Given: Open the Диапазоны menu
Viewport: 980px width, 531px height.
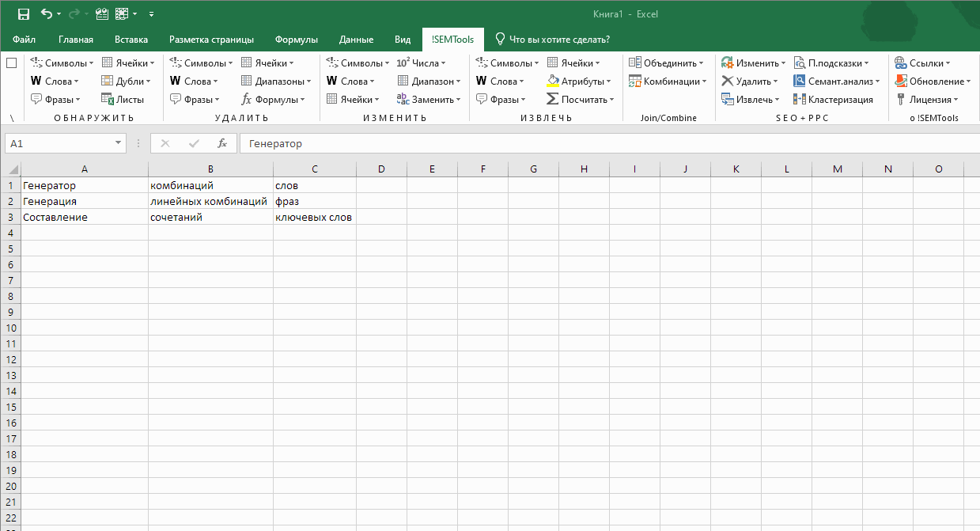Looking at the screenshot, I should coord(276,81).
